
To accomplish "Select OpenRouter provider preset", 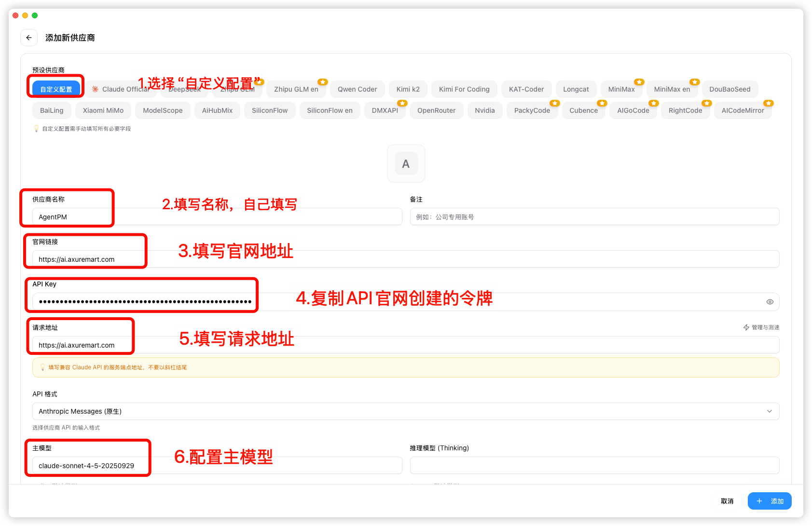I will (437, 110).
